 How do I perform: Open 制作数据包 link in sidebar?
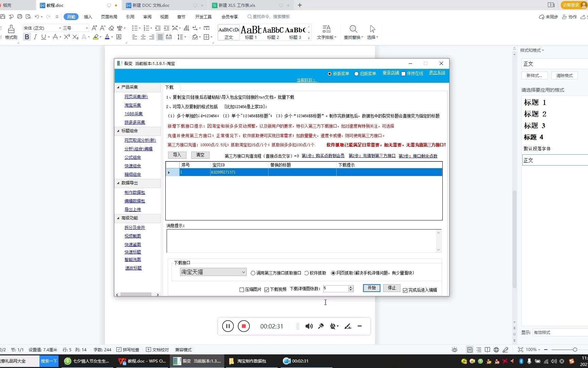pos(135,193)
